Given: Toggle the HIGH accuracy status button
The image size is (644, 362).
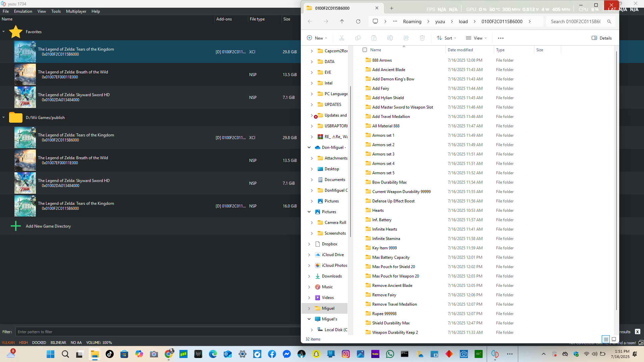Looking at the screenshot, I should click(23, 343).
